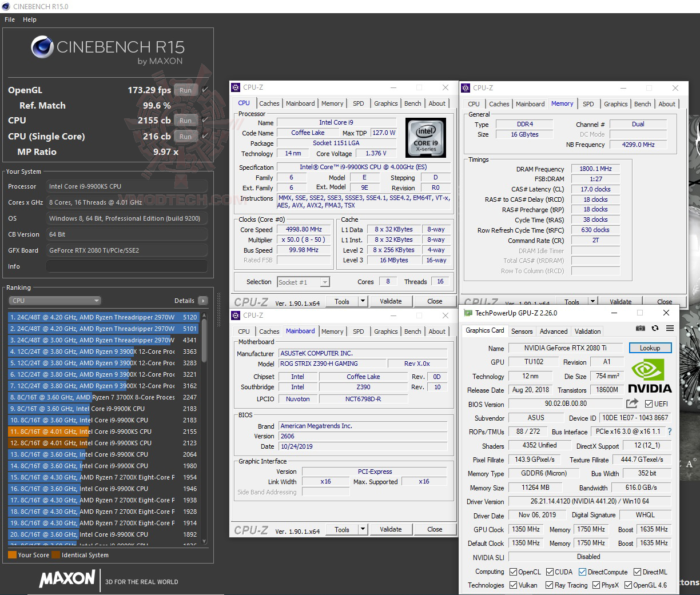Run the CPU benchmark
Image resolution: width=700 pixels, height=595 pixels.
point(185,121)
